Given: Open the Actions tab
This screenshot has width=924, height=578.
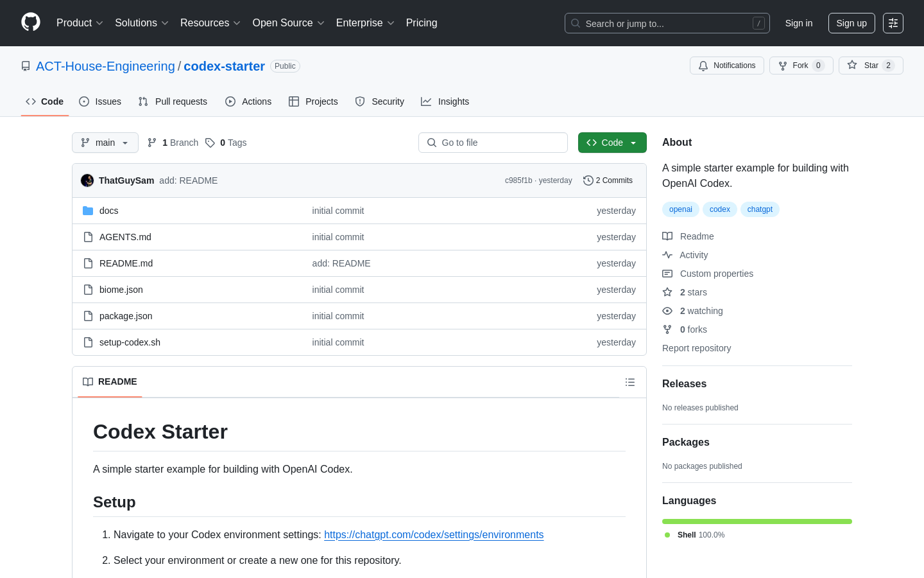Looking at the screenshot, I should tap(248, 101).
